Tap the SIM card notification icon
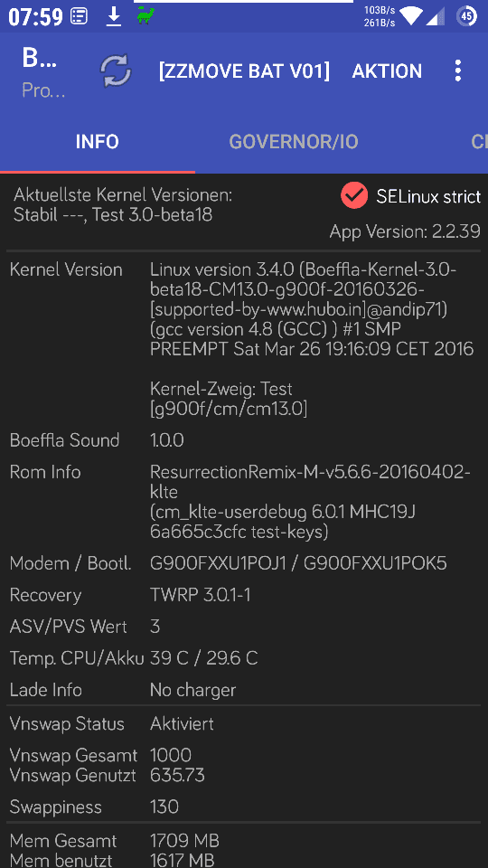This screenshot has width=488, height=868. tap(80, 17)
